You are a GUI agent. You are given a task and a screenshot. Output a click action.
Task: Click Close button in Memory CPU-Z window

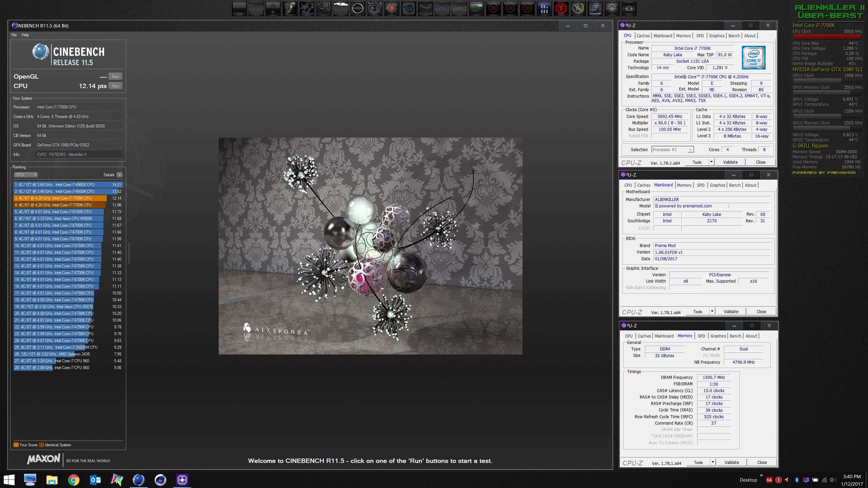pos(762,462)
